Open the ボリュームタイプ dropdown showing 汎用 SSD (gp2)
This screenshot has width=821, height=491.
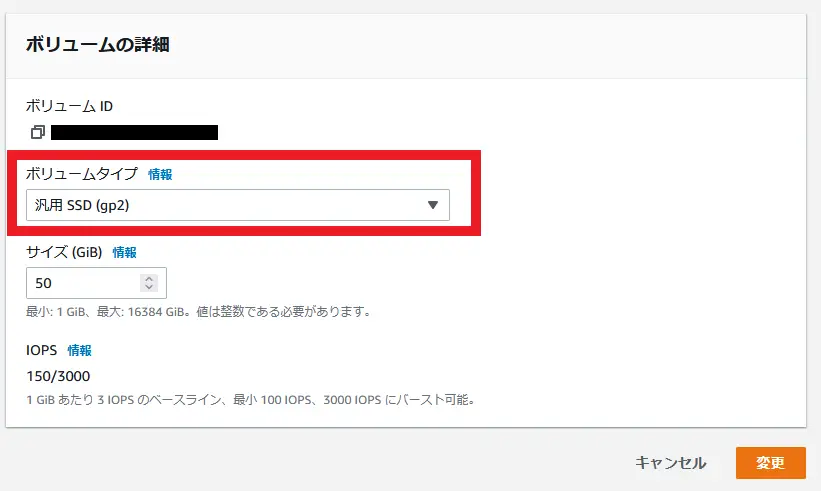(x=238, y=205)
